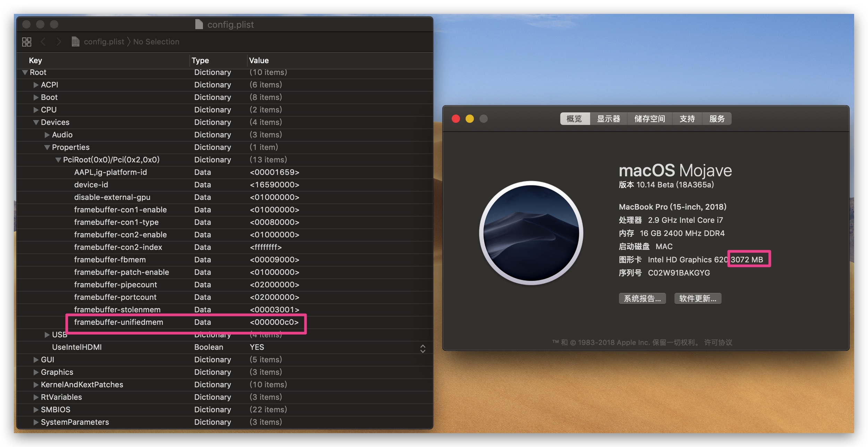Expand the Graphics dictionary
The height and width of the screenshot is (447, 868).
[x=36, y=372]
